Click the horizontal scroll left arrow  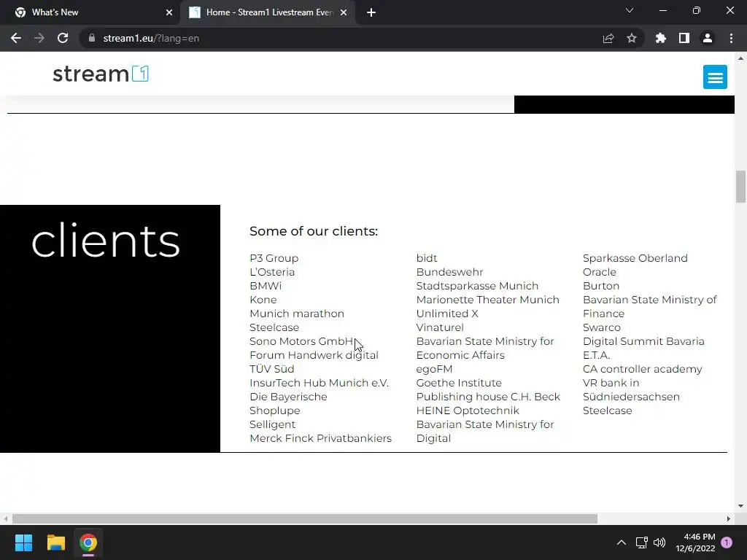tap(5, 518)
